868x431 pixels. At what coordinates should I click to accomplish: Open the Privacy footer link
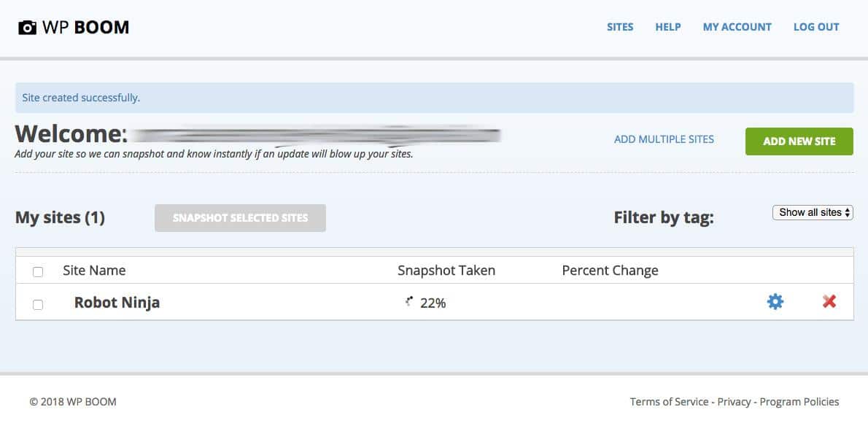pos(735,402)
